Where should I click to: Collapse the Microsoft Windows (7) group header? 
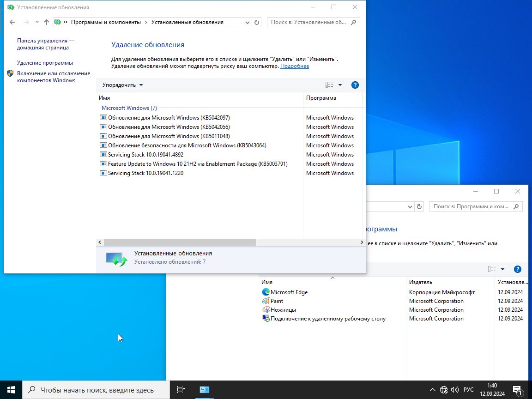click(x=129, y=108)
